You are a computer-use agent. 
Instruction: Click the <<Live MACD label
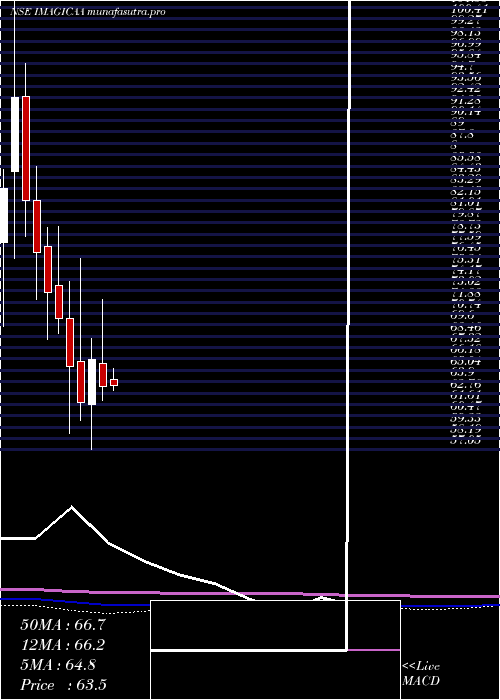coord(421,674)
